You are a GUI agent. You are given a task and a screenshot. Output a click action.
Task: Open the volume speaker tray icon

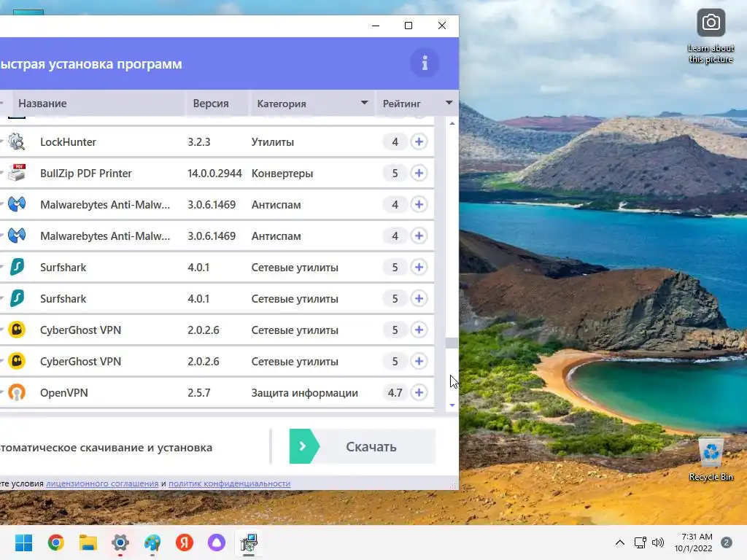(658, 542)
